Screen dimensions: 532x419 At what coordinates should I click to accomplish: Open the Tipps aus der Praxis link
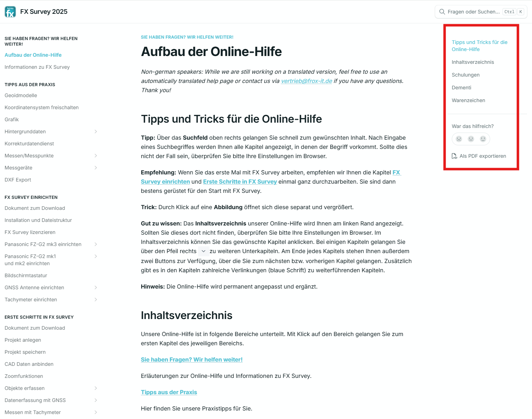click(x=169, y=392)
